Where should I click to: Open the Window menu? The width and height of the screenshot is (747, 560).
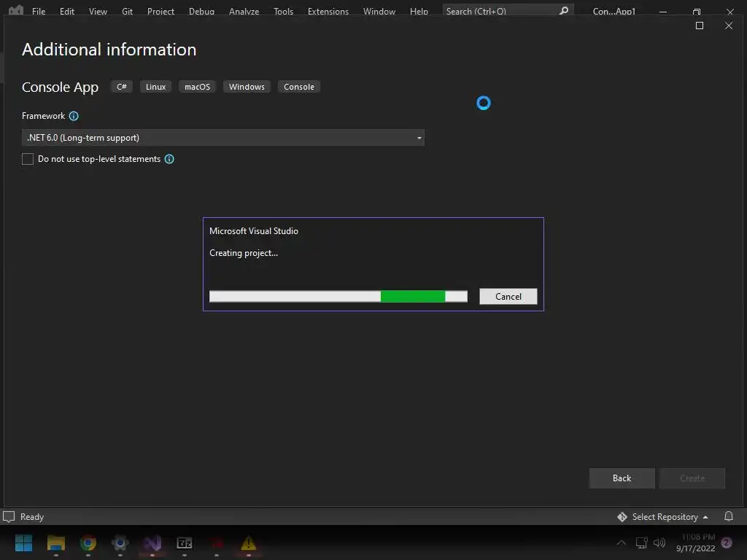tap(379, 11)
